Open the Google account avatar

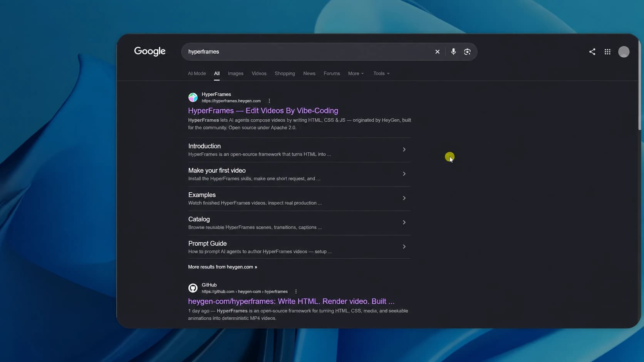point(624,52)
